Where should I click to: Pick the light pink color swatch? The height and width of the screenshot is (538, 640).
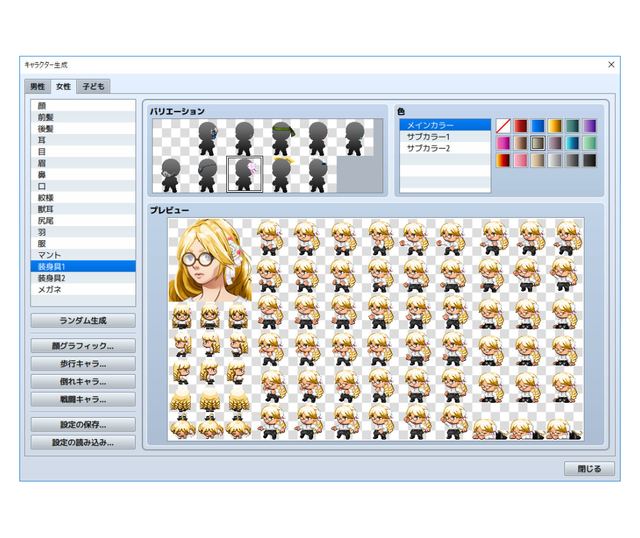(520, 160)
